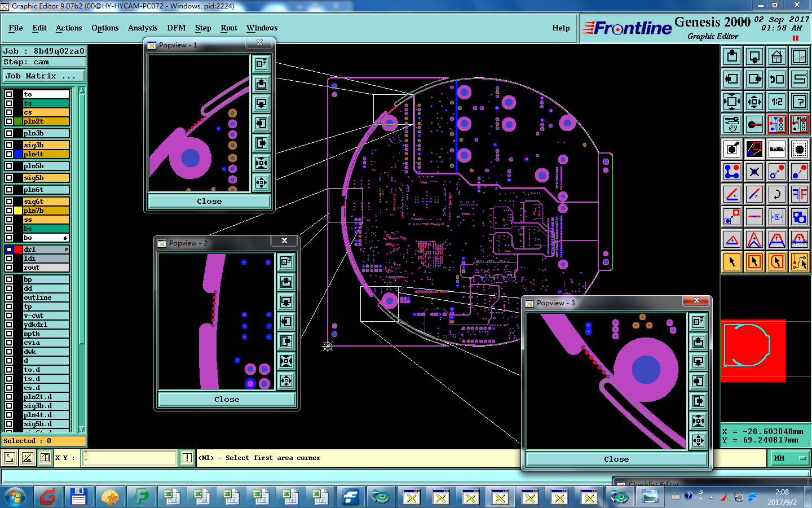The height and width of the screenshot is (508, 812).
Task: Select the plain arrow select tool
Action: 732,262
